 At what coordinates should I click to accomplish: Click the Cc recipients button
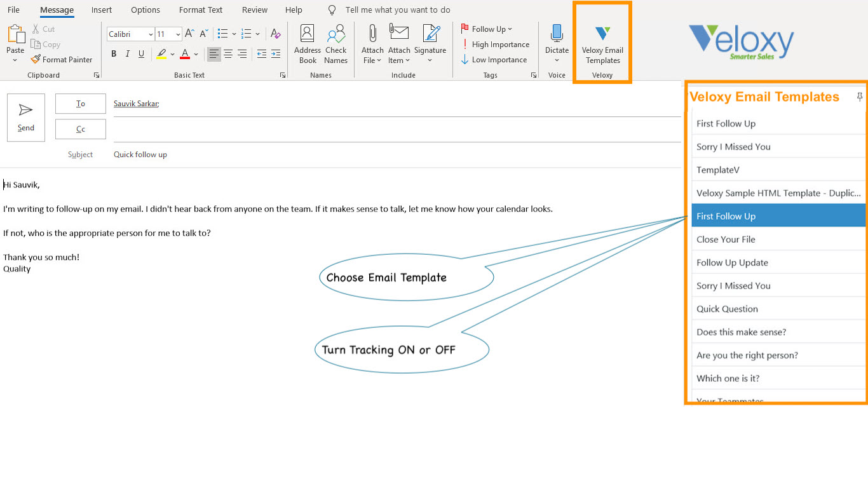tap(81, 129)
